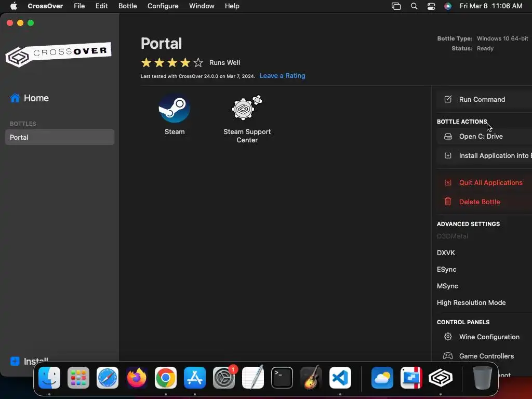
Task: Open the Bottle menu
Action: (128, 6)
